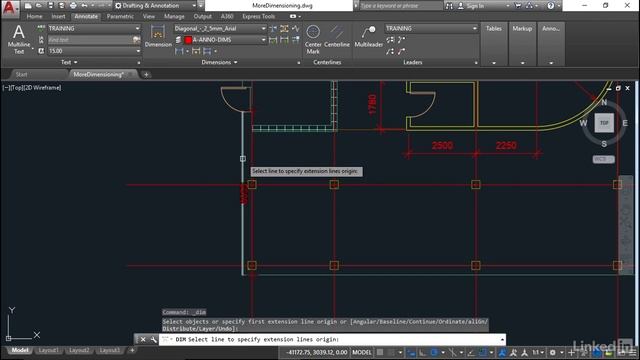Image resolution: width=640 pixels, height=360 pixels.
Task: Click the WCS coordinate system button
Action: tap(603, 159)
